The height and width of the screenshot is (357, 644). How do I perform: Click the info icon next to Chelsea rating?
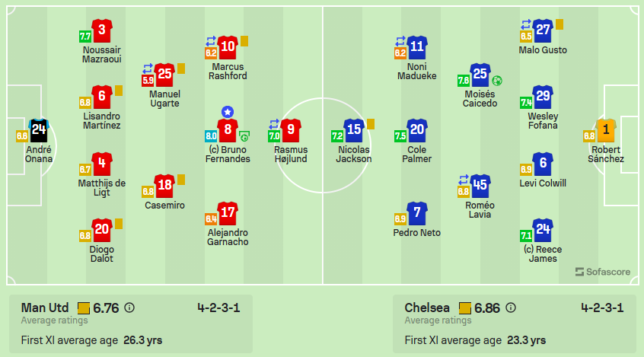tap(511, 308)
